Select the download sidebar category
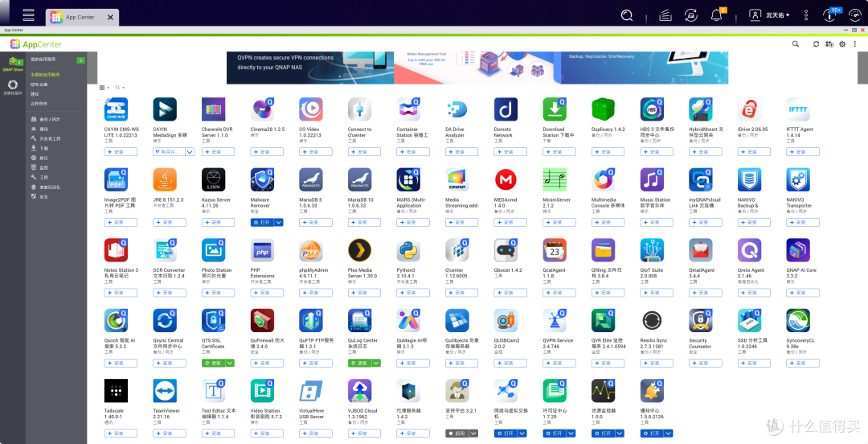The height and width of the screenshot is (444, 868). pos(40,148)
